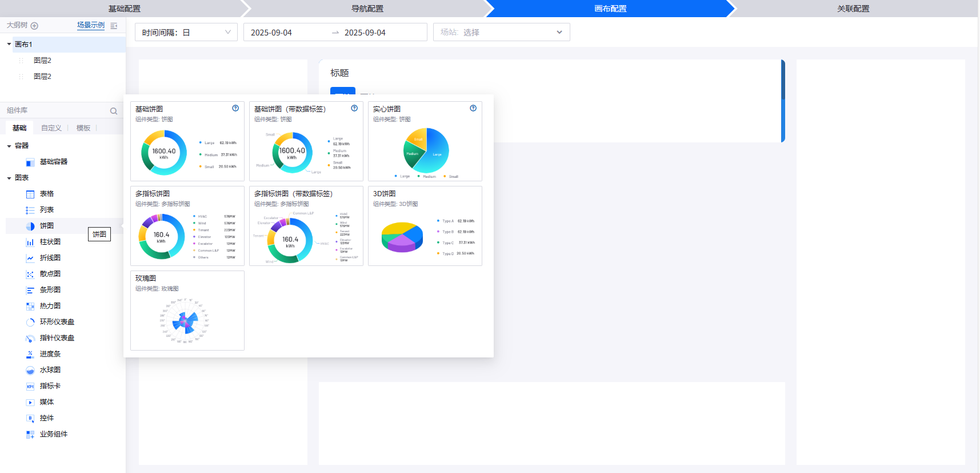This screenshot has height=473, width=980.
Task: Open help icon on 实心饼图 card
Action: click(x=473, y=108)
